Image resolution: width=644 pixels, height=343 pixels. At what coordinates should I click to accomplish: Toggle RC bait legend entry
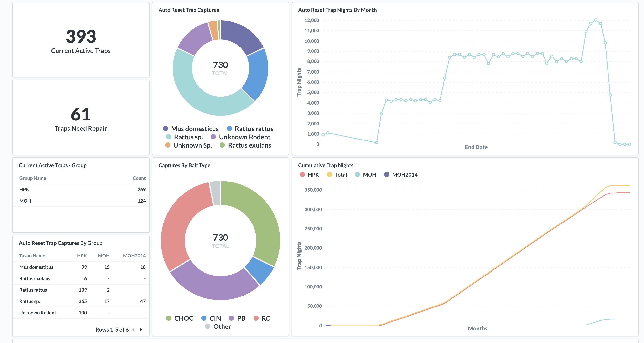[262, 318]
